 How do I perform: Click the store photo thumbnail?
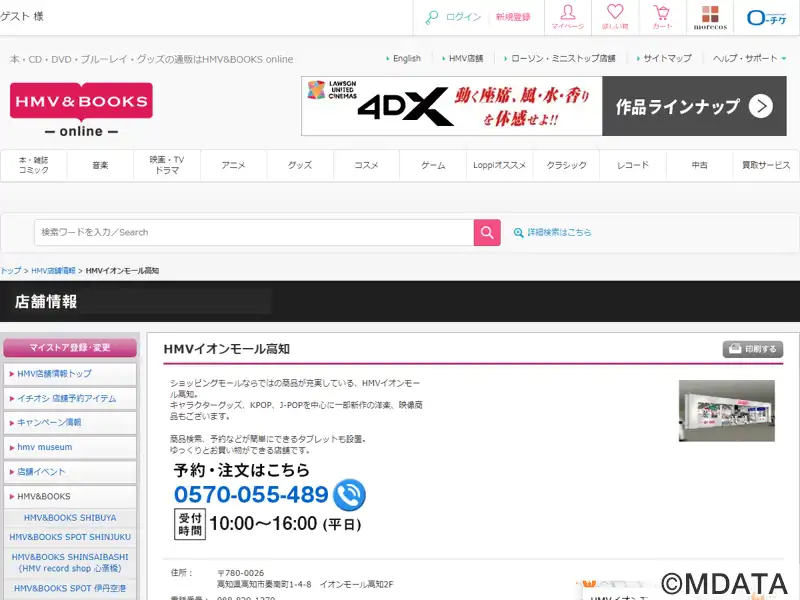[727, 411]
